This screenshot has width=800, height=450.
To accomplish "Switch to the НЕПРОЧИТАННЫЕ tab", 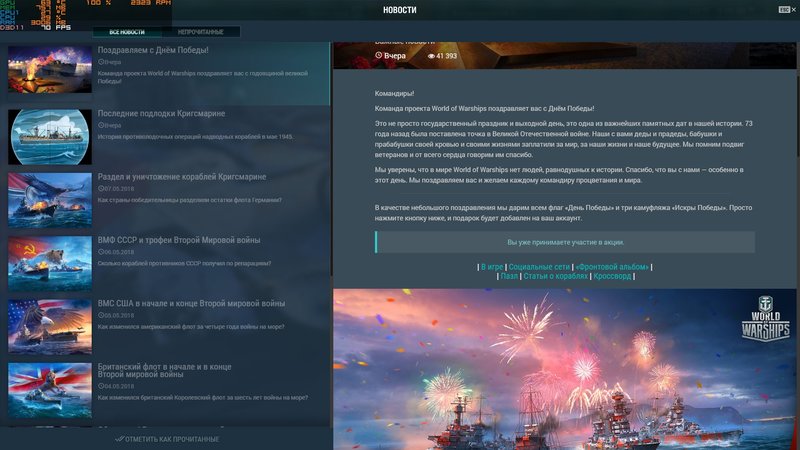I will tap(201, 32).
